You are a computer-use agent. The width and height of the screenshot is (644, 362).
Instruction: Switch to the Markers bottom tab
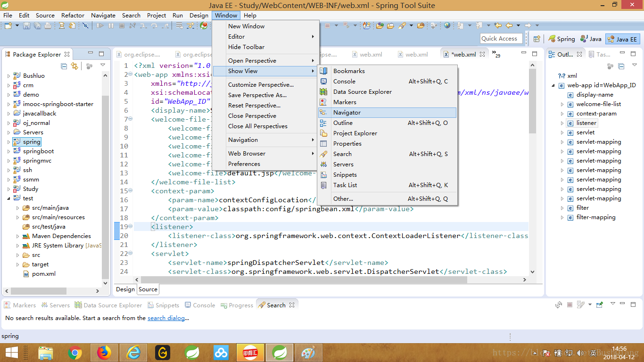(x=20, y=305)
